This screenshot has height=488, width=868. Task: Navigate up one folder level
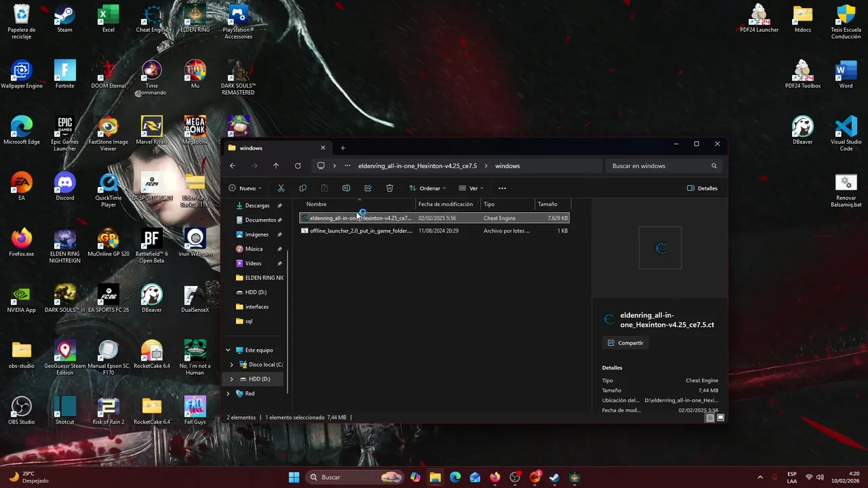point(276,166)
